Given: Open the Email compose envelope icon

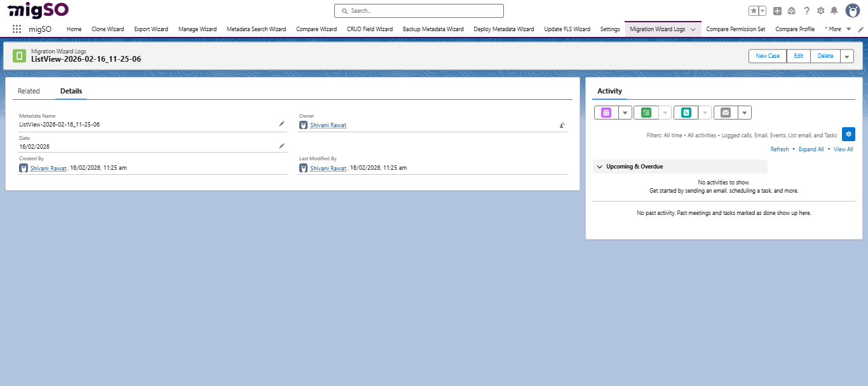Looking at the screenshot, I should (x=725, y=112).
